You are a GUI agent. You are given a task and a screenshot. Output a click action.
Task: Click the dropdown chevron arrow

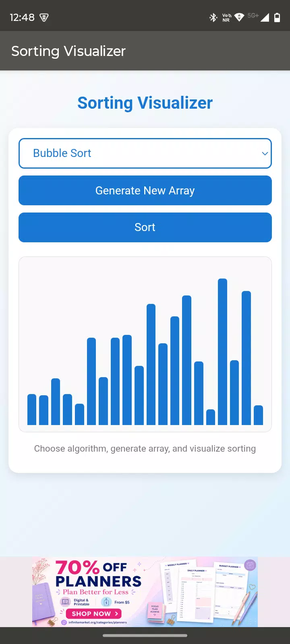point(265,153)
